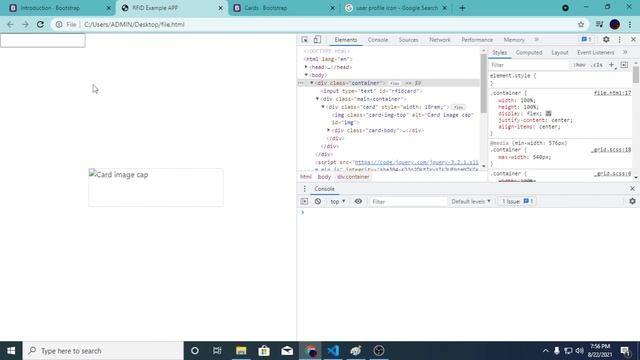Show more Styles pane tabs

point(625,52)
